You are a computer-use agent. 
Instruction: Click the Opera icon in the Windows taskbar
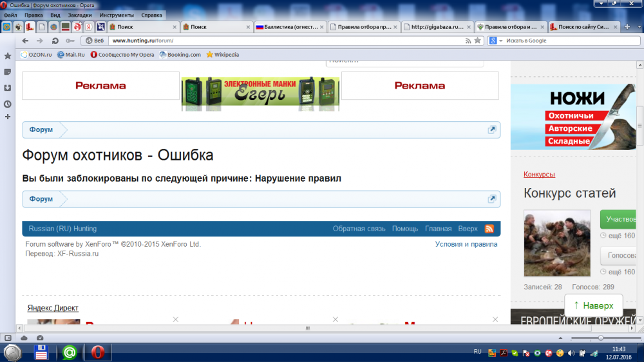pos(98,352)
